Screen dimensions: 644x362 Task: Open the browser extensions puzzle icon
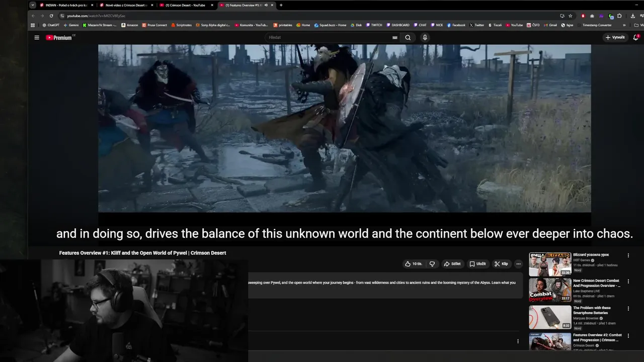[619, 16]
